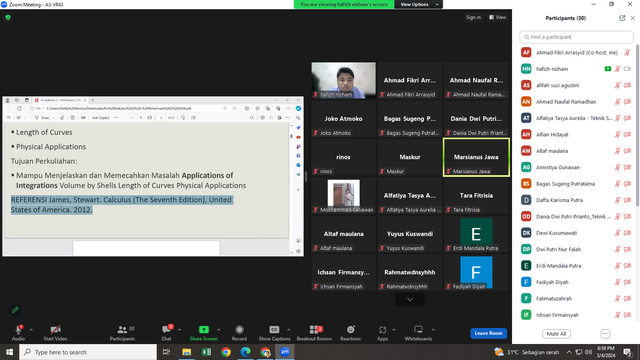Click the Mute All button
The height and width of the screenshot is (360, 640).
click(556, 334)
